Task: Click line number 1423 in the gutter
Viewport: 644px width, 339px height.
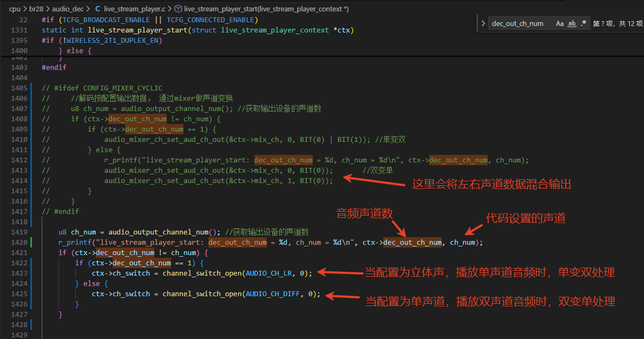Action: point(19,273)
